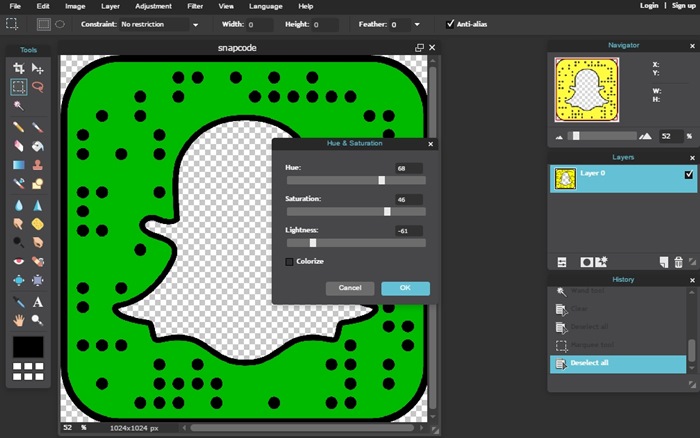The image size is (700, 438).
Task: Confirm Hue & Saturation with OK
Action: point(405,288)
